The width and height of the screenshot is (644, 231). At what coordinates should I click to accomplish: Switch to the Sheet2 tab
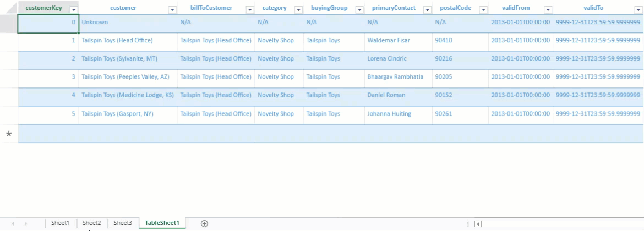91,223
